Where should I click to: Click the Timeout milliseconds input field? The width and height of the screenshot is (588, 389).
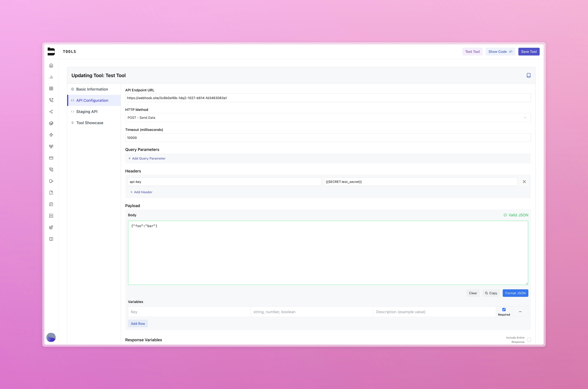coord(328,138)
